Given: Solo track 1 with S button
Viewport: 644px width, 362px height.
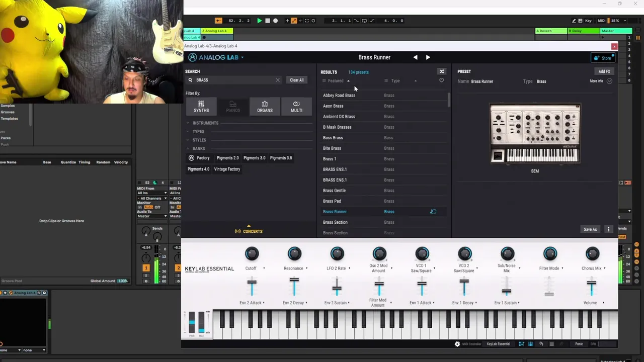Looking at the screenshot, I should pos(146,276).
